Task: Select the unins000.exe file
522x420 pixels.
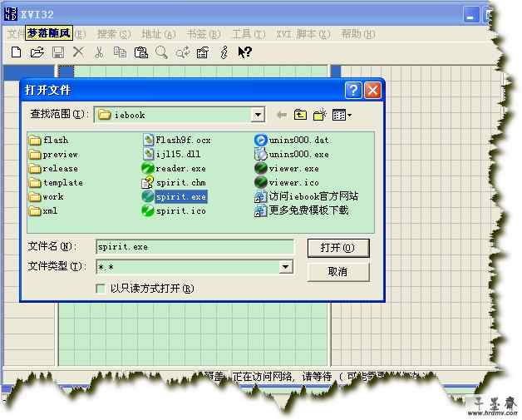Action: click(x=292, y=154)
